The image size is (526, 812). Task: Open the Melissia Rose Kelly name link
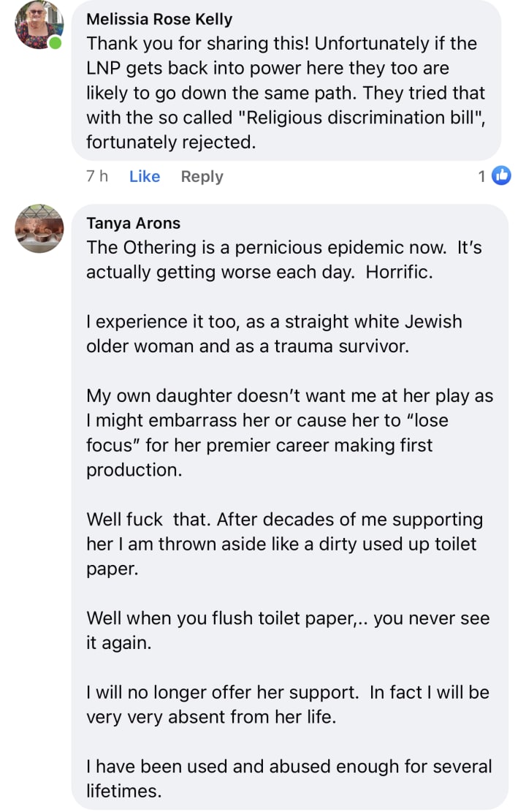[x=159, y=19]
